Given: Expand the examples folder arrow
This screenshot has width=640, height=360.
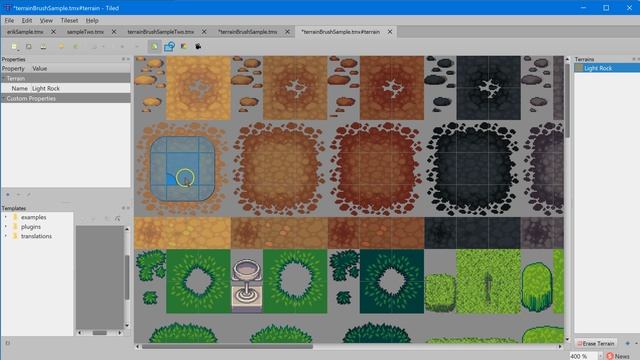Looking at the screenshot, I should (6, 217).
